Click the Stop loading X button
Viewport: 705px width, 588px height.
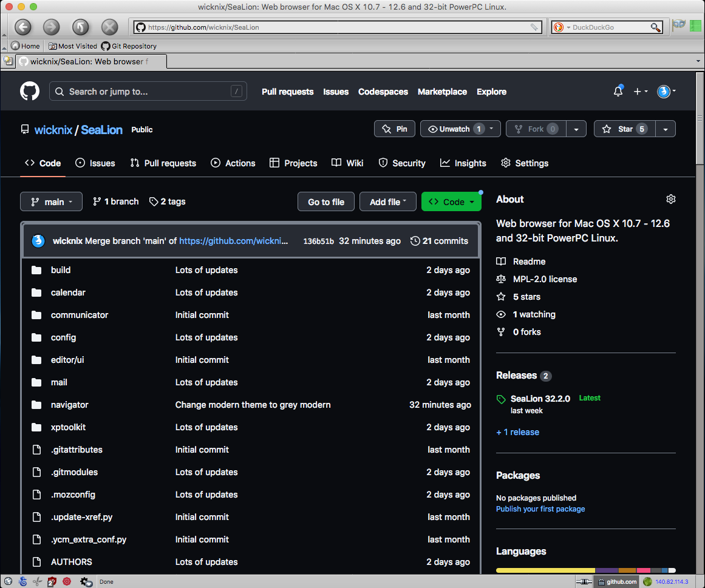pos(109,27)
